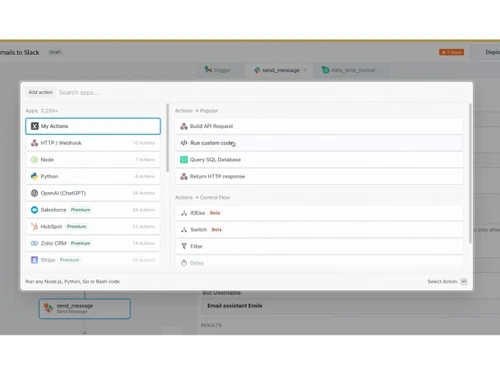Click the HTTP / Webhook app icon
Image resolution: width=500 pixels, height=375 pixels.
34,143
